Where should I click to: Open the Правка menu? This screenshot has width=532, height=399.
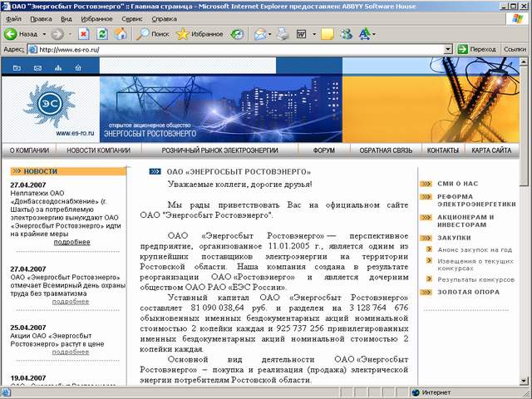tap(41, 19)
